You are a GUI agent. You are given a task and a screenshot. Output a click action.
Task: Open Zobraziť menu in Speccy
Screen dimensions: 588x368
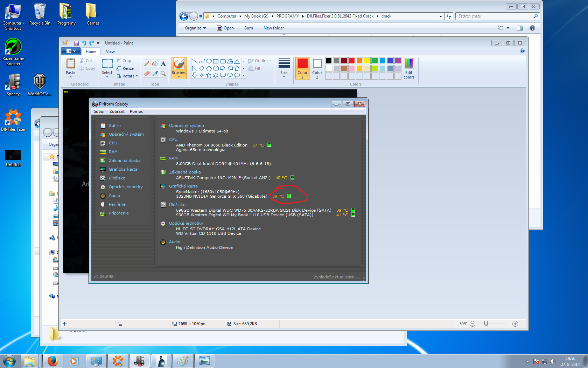pos(117,111)
